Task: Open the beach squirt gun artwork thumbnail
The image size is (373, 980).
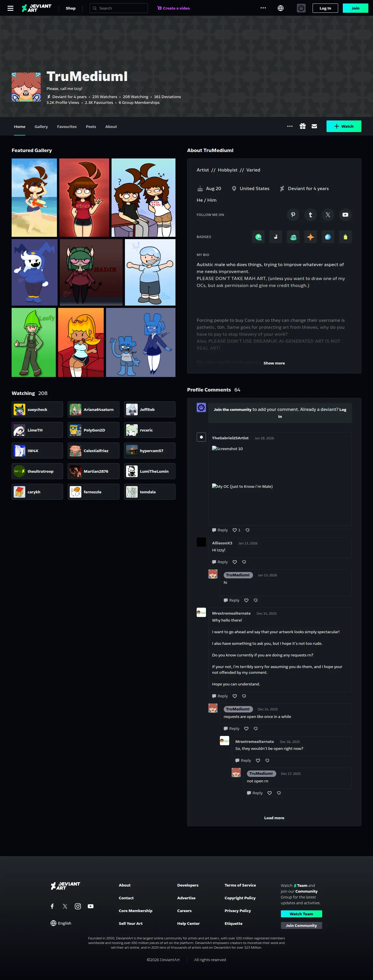Action: pyautogui.click(x=34, y=197)
